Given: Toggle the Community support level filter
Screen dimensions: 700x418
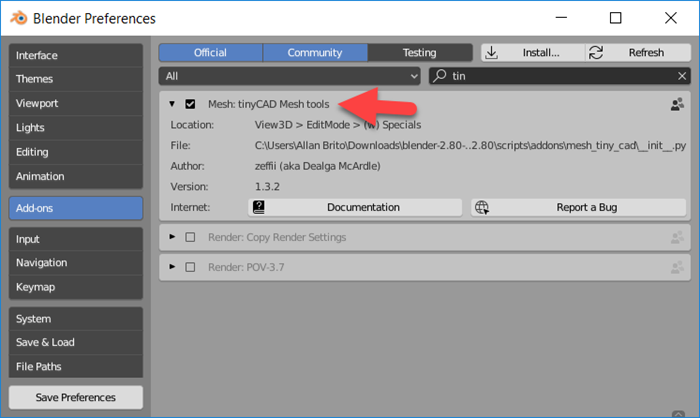Looking at the screenshot, I should click(315, 53).
